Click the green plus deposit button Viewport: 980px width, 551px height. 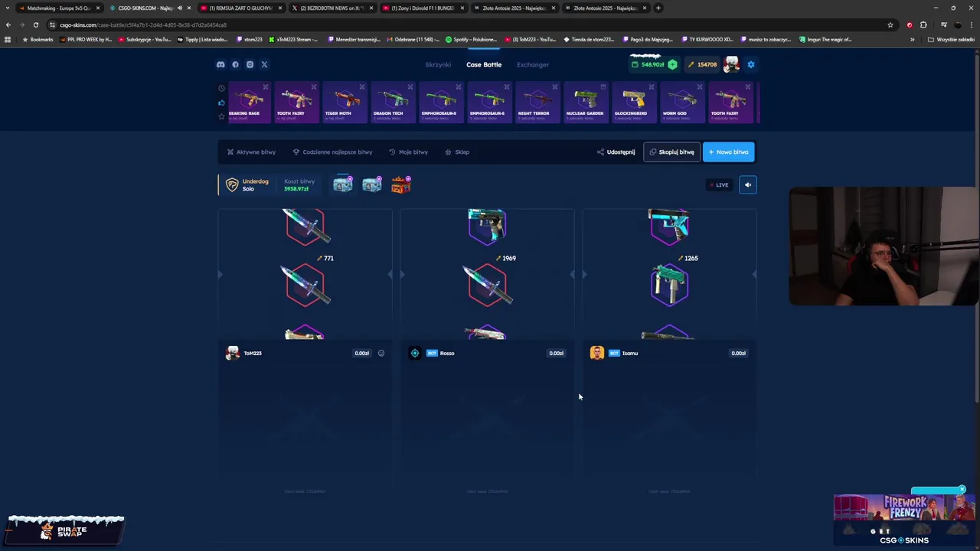pyautogui.click(x=672, y=64)
